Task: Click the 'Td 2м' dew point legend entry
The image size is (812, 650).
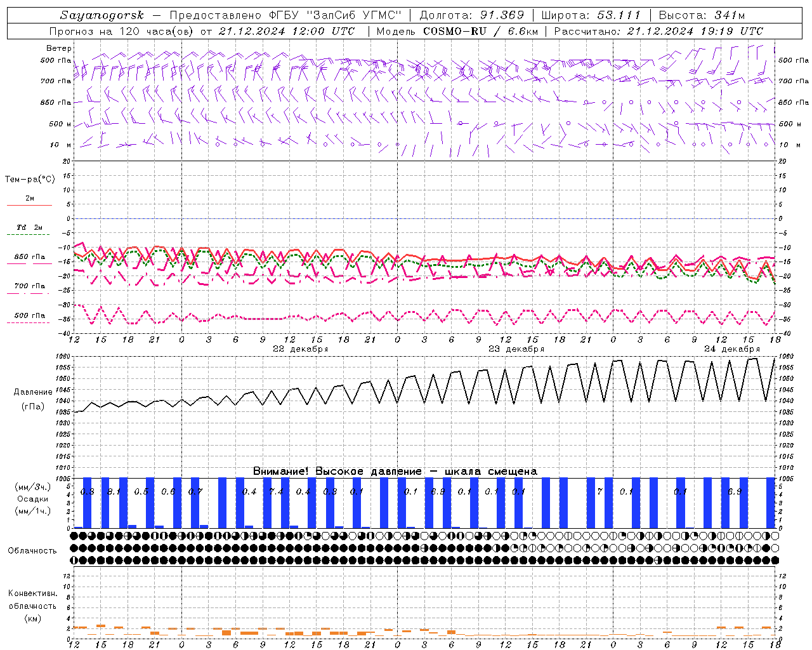Action: click(30, 227)
